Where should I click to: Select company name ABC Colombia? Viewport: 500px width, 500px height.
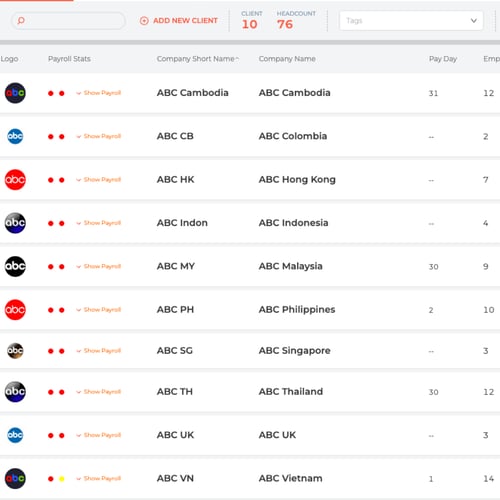pyautogui.click(x=293, y=136)
